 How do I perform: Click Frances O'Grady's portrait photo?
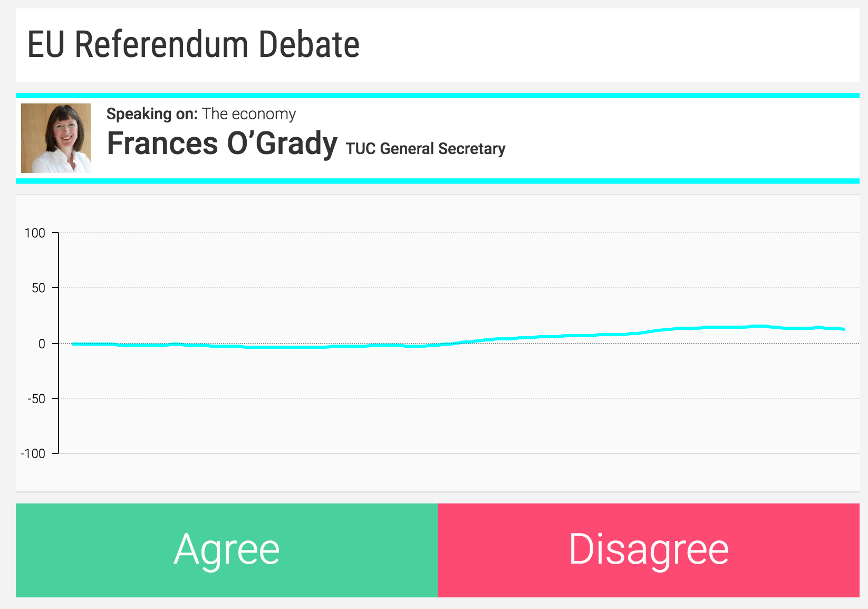coord(56,138)
